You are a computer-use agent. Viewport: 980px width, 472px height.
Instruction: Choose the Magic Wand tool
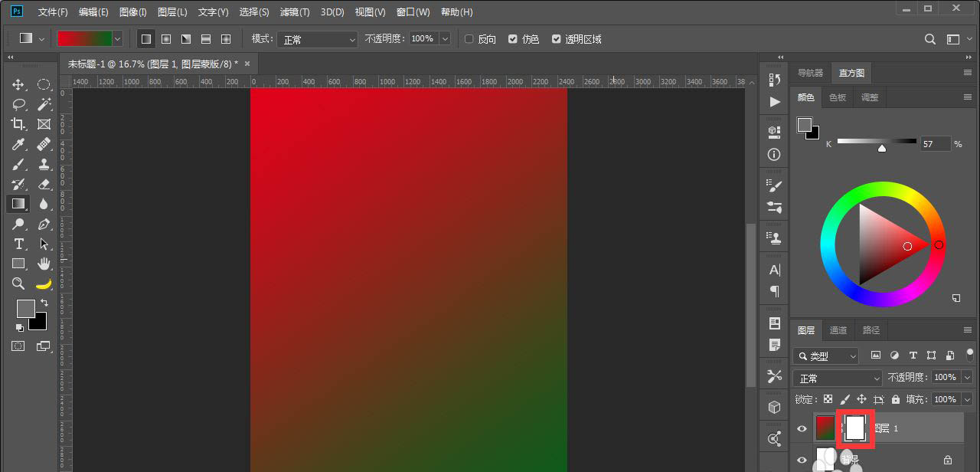(44, 104)
